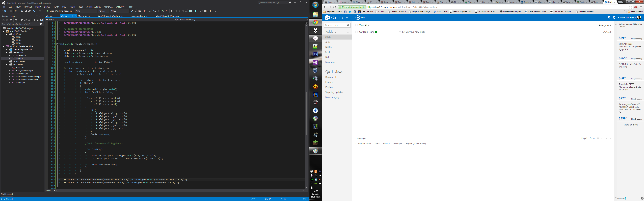
Task: Click the flag icon on Outlook Team message
Action: click(x=399, y=32)
